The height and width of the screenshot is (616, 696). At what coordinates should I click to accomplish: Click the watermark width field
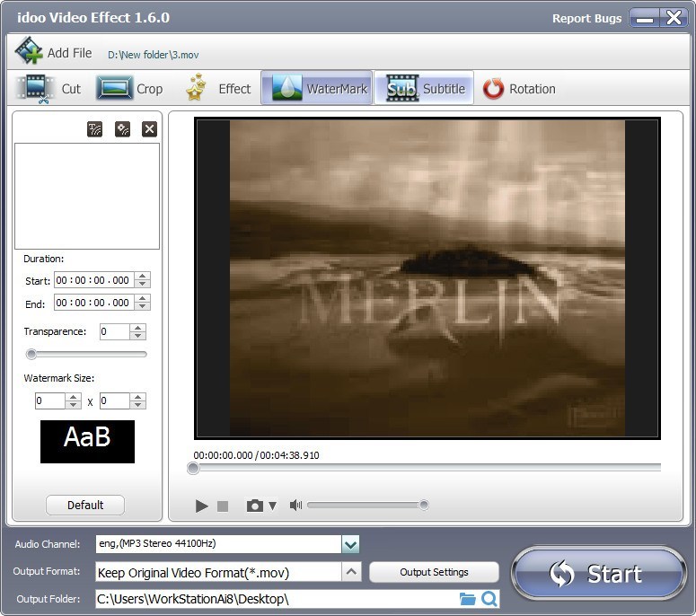[49, 400]
